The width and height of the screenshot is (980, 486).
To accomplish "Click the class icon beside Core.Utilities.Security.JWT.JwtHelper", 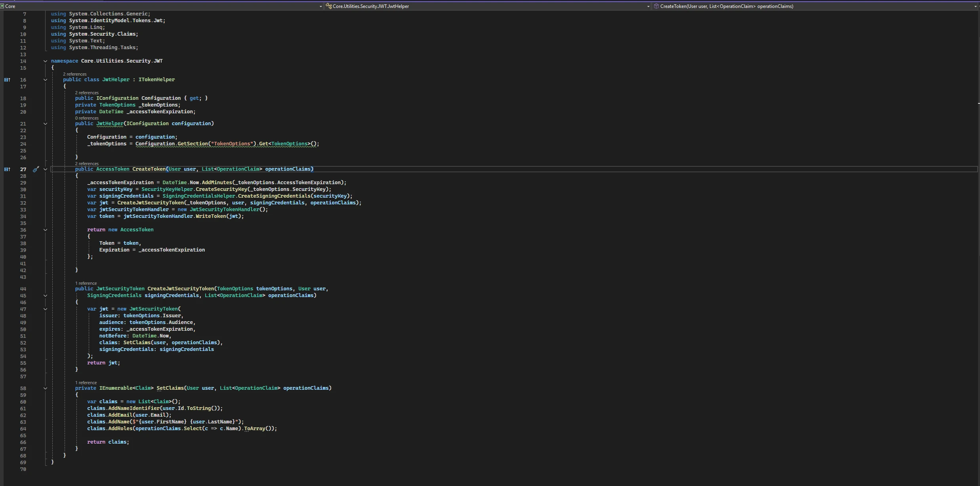I will click(x=328, y=6).
